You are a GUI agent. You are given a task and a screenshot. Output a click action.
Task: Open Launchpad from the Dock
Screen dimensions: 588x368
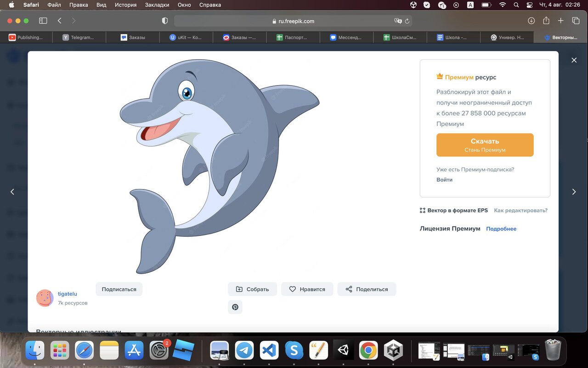[x=60, y=351]
